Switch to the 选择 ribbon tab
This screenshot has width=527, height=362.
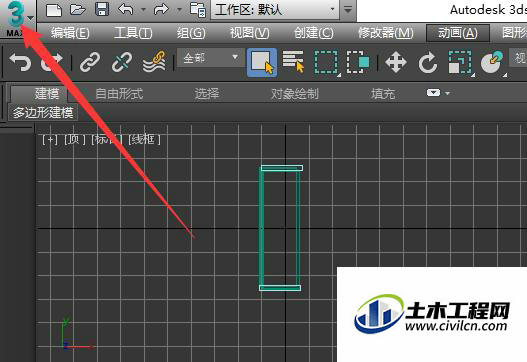click(x=207, y=94)
